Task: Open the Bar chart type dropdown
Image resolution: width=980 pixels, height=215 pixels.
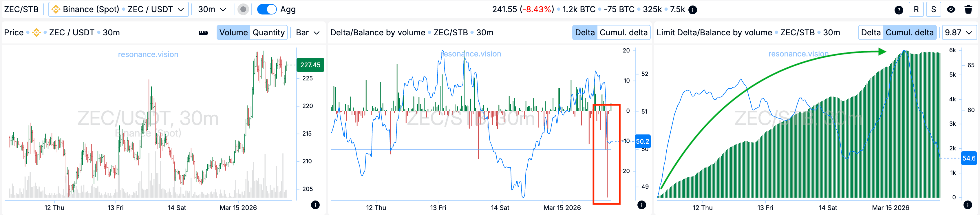Action: [x=307, y=33]
